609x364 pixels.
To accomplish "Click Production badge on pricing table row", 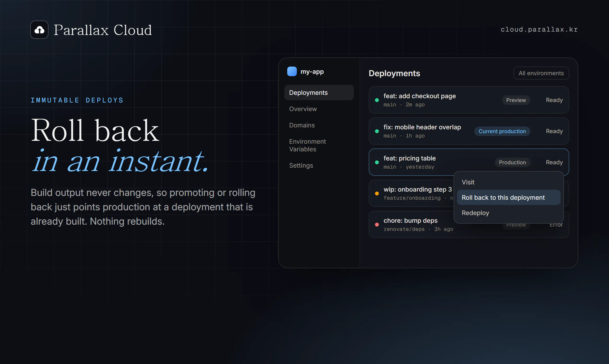I will point(512,162).
